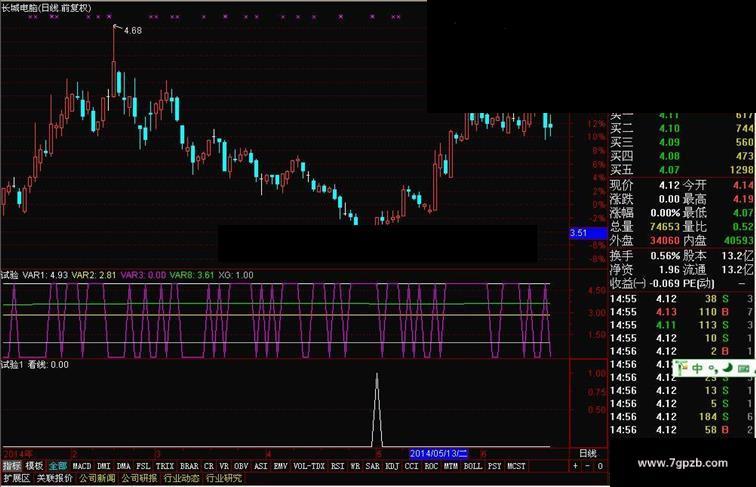756x487 pixels.
Task: Click the 买四 bid row
Action: coord(682,156)
